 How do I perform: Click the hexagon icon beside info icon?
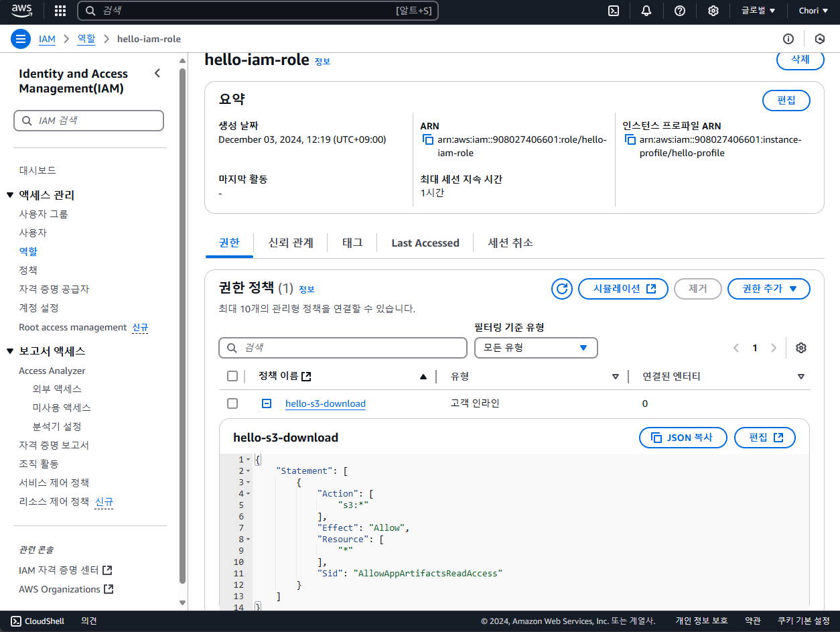coord(820,39)
